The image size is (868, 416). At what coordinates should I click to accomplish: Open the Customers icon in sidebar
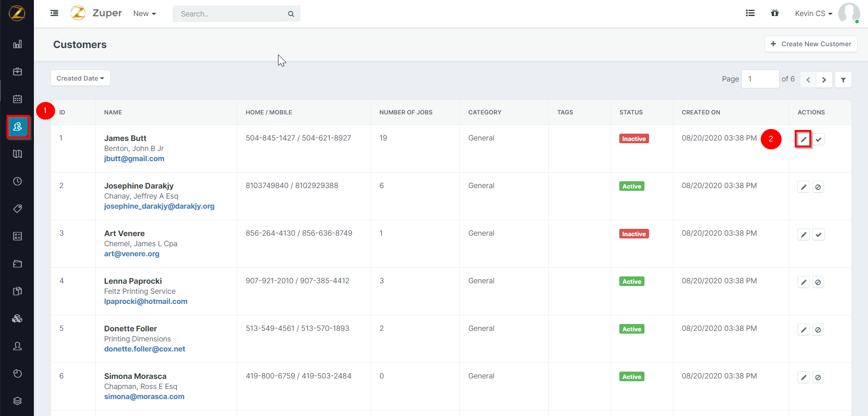click(17, 127)
